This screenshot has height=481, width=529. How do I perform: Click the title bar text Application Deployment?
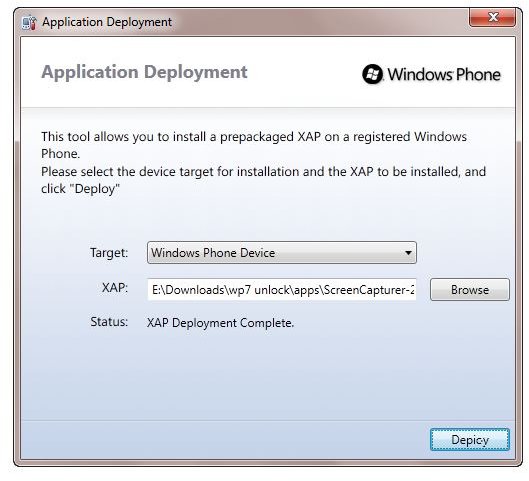(x=107, y=22)
